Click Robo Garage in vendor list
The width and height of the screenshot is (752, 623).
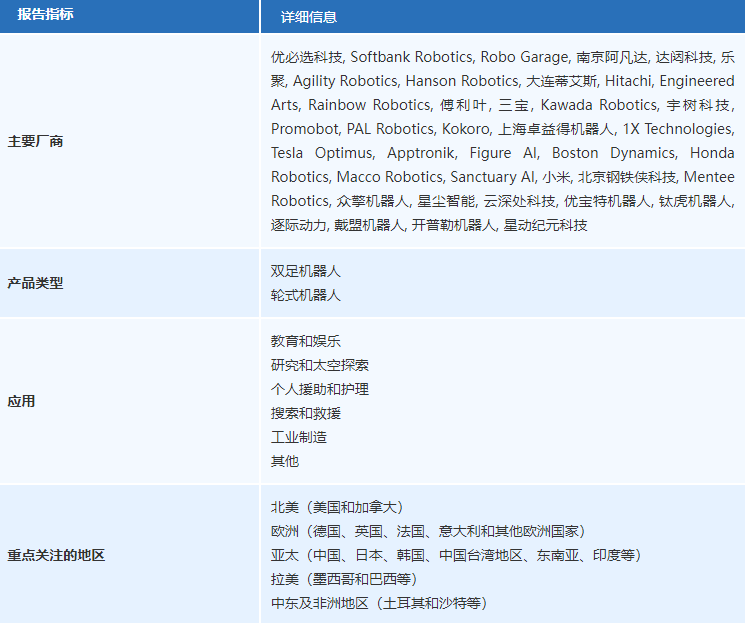pos(524,57)
